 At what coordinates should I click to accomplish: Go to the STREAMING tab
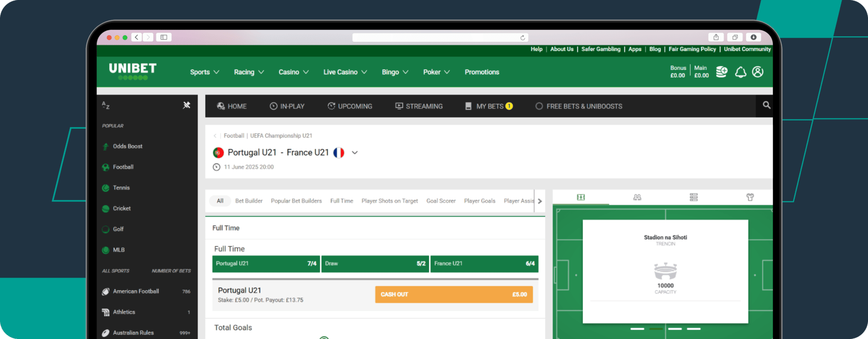click(x=419, y=106)
